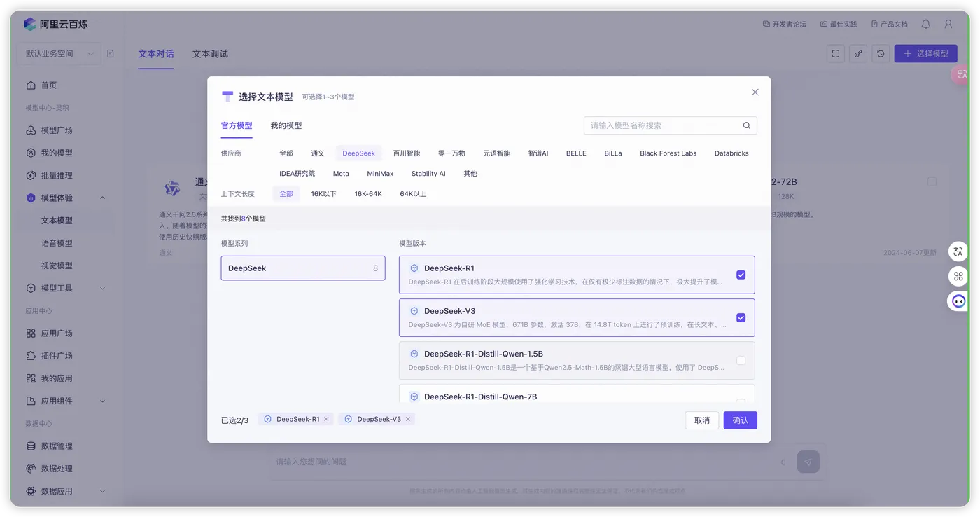Uncheck the DeepSeek-R1 model checkbox
The height and width of the screenshot is (517, 980).
pos(741,275)
